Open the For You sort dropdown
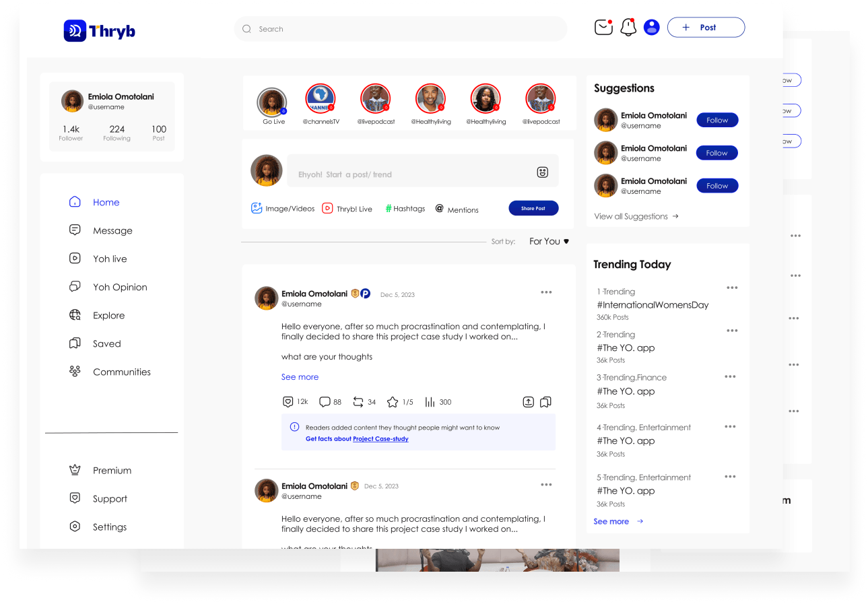868x604 pixels. [x=549, y=241]
